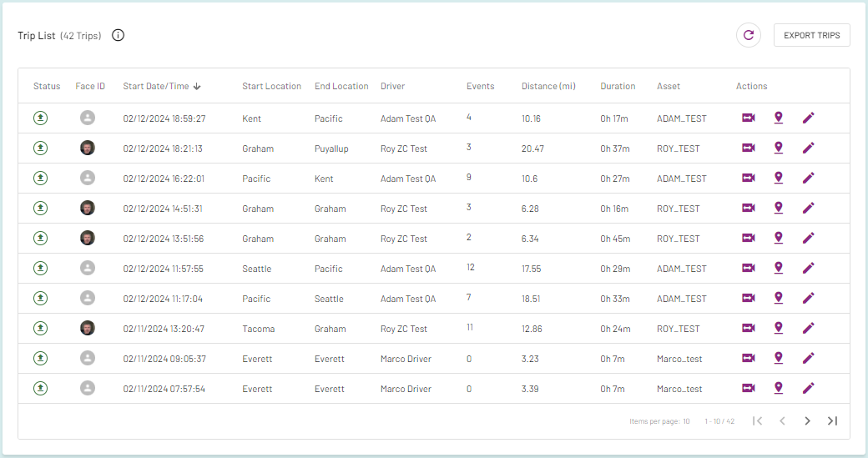Open video for the 07:57:54 trip
Screen dimensions: 868x458
click(x=749, y=388)
